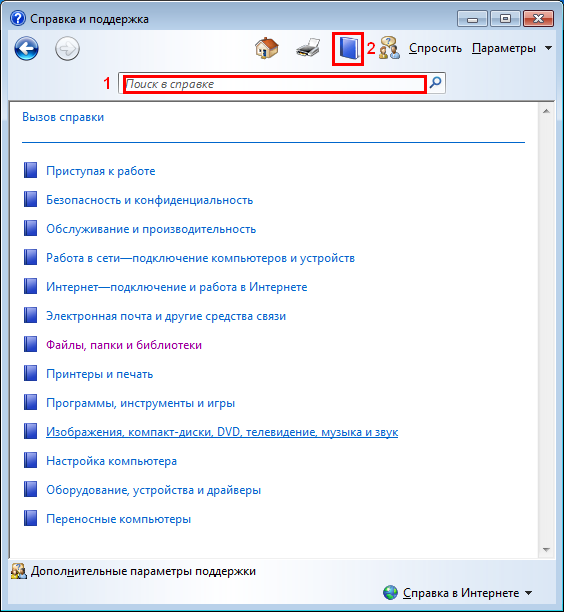The width and height of the screenshot is (564, 612).
Task: Click the scrollbar up arrow
Action: (x=546, y=112)
